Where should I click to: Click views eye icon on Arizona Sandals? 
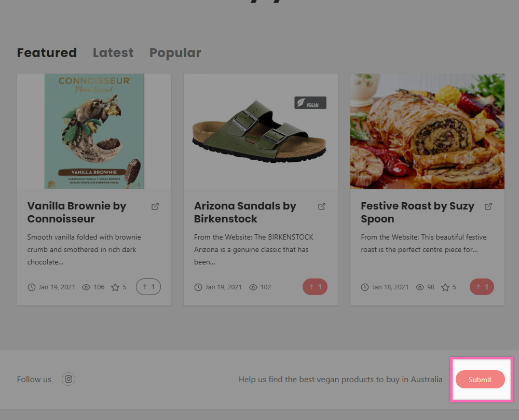(x=253, y=287)
